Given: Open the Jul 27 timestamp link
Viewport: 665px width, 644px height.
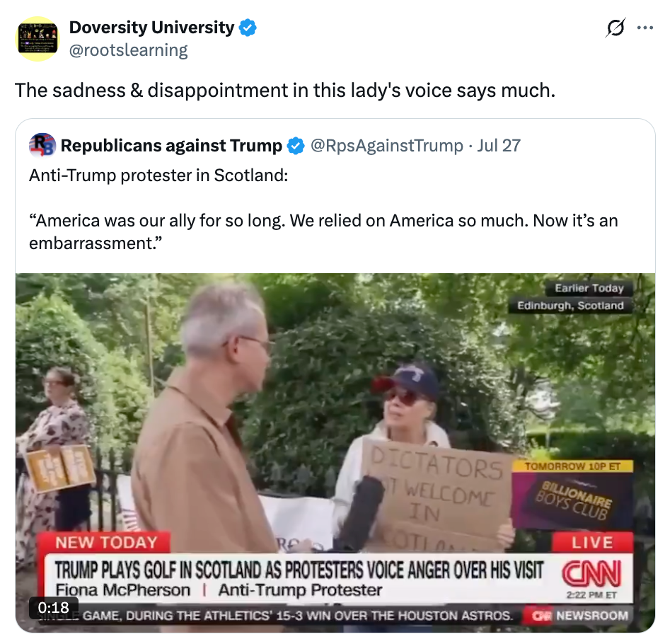Looking at the screenshot, I should [499, 146].
